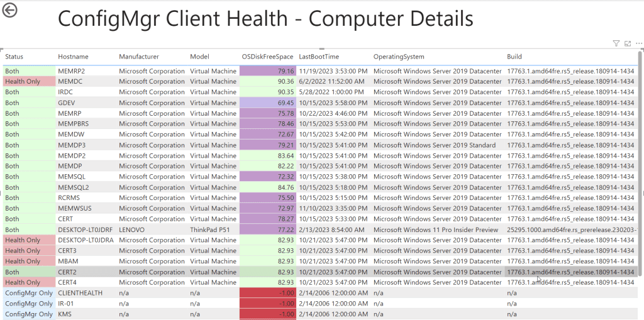The height and width of the screenshot is (320, 644).
Task: Click boot time 2/13/2023 8:54:00 AM
Action: tap(334, 229)
